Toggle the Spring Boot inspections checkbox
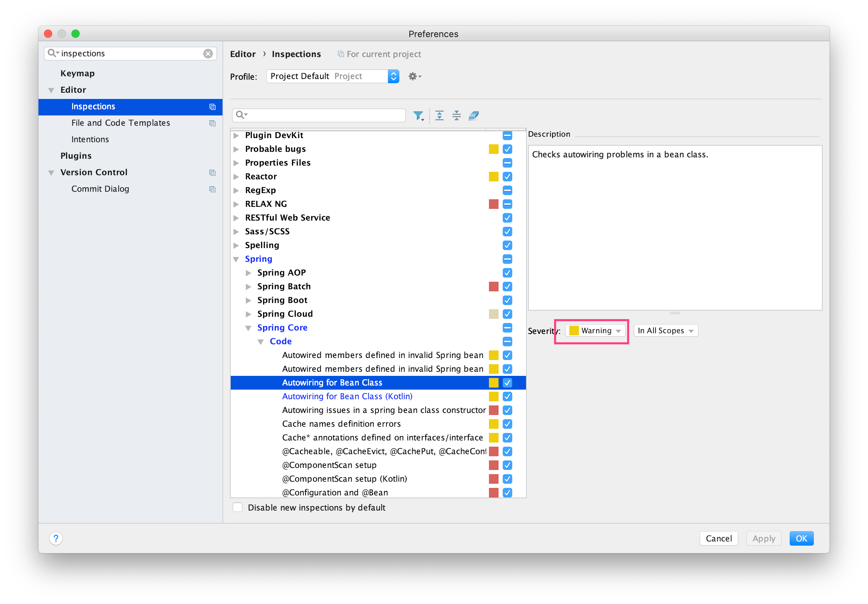The width and height of the screenshot is (868, 604). tap(507, 300)
